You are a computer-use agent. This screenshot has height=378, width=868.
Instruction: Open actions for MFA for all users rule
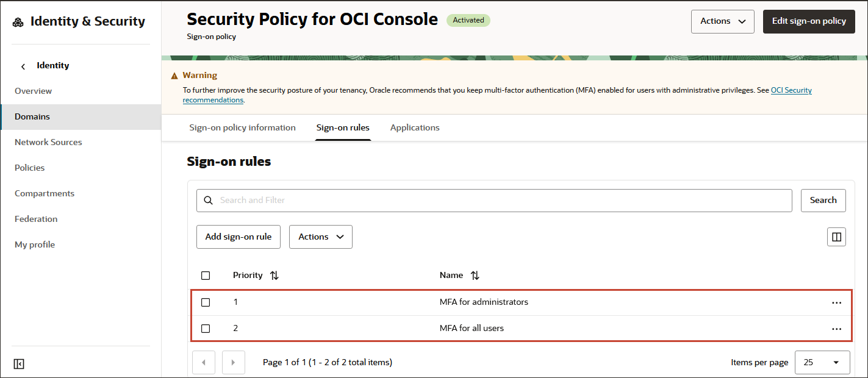(836, 328)
